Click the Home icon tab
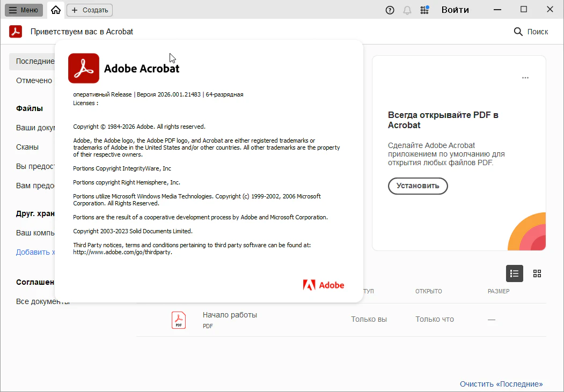The width and height of the screenshot is (564, 392). [56, 10]
